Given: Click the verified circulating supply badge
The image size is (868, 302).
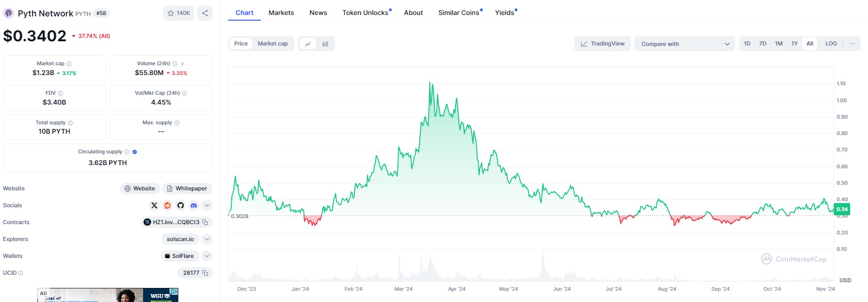Looking at the screenshot, I should click(135, 152).
